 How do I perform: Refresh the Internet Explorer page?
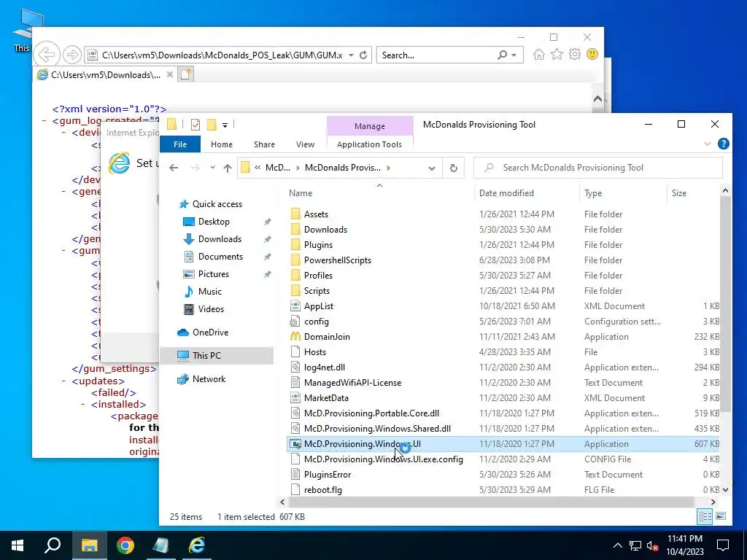click(363, 55)
